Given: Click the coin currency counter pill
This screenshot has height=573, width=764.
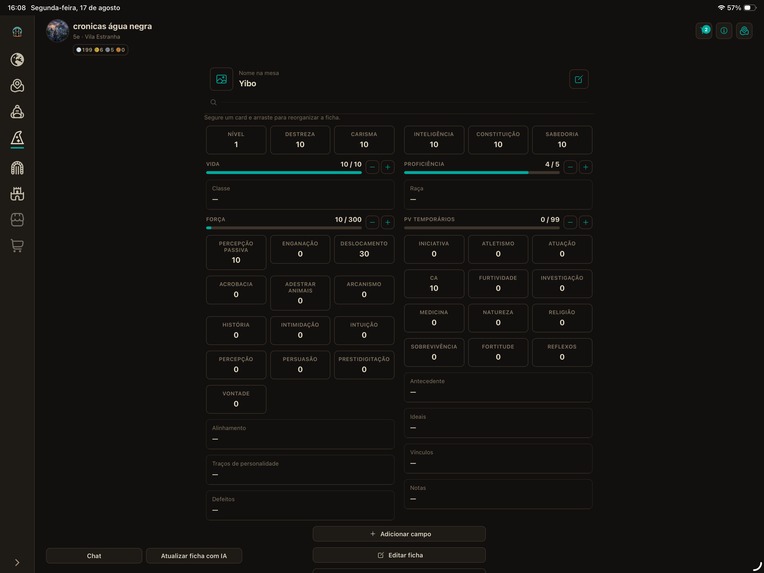Looking at the screenshot, I should coord(100,50).
